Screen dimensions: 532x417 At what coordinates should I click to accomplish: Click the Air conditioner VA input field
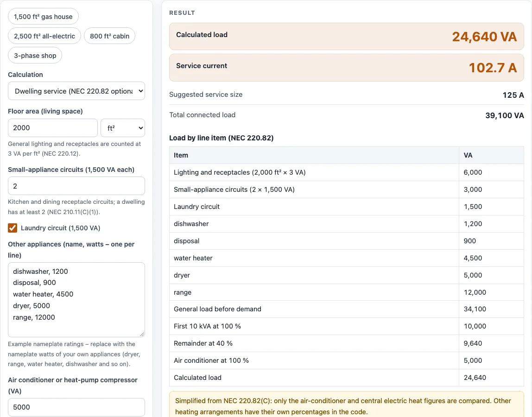pos(76,407)
